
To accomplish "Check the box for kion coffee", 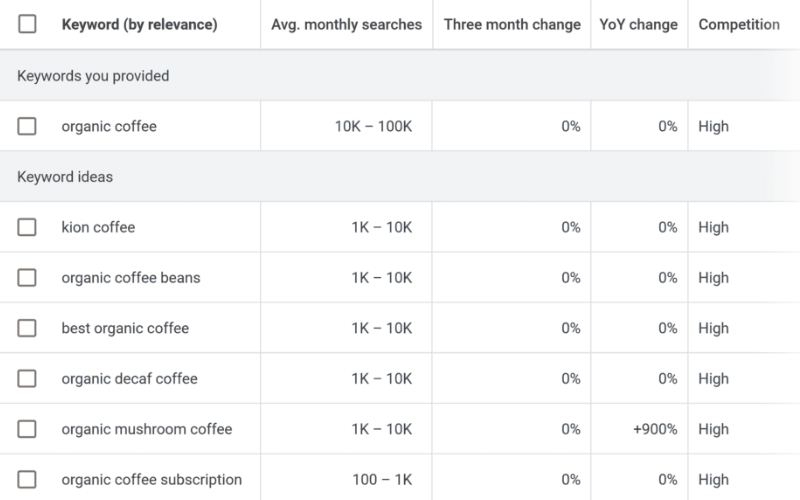I will click(x=27, y=227).
